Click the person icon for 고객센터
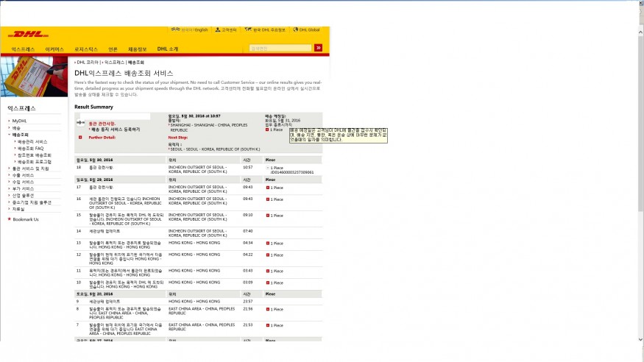The image size is (644, 362). point(218,29)
